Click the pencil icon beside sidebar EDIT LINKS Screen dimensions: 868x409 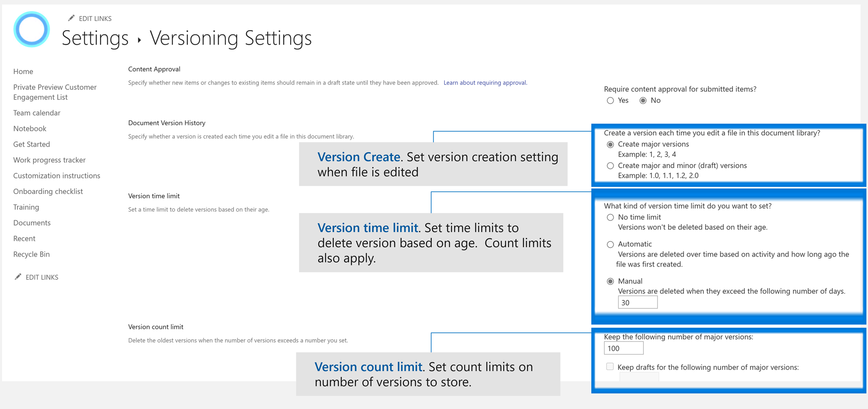pyautogui.click(x=18, y=277)
